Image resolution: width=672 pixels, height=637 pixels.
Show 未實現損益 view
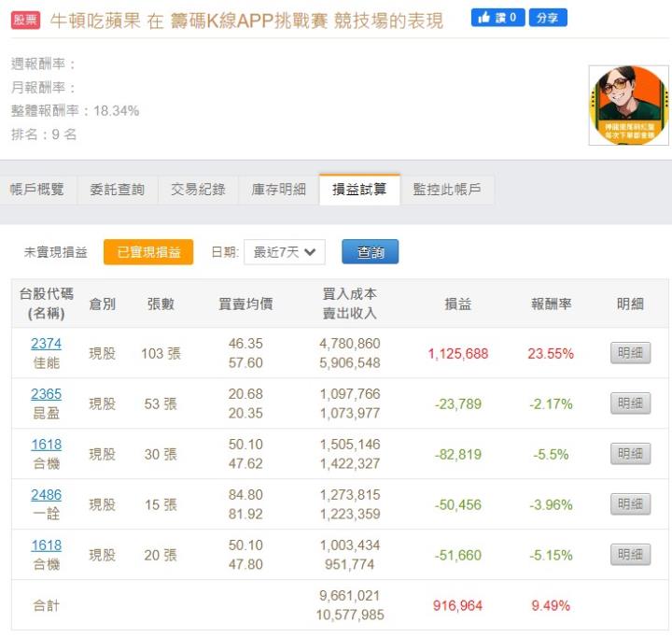[x=56, y=252]
